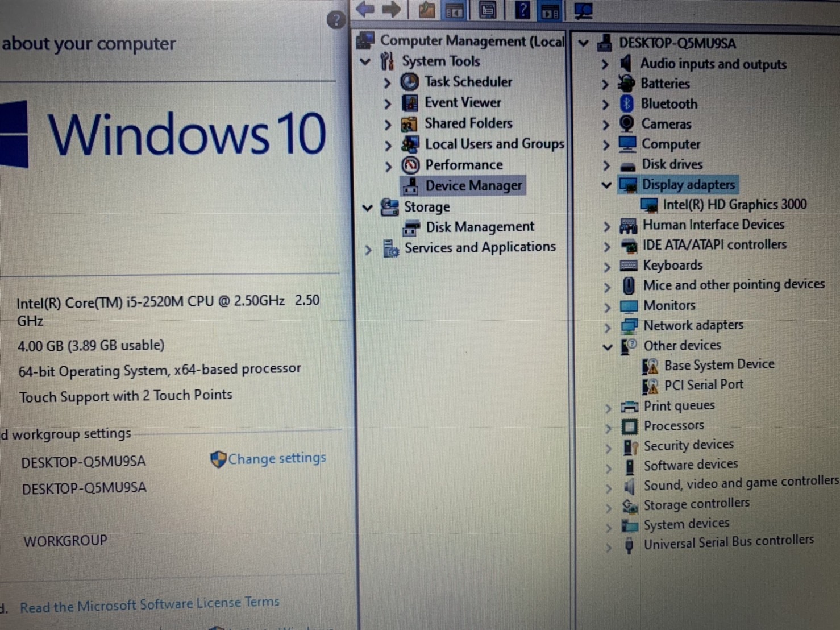Click the round help question mark button
Viewport: 840px width, 630px height.
pyautogui.click(x=336, y=20)
